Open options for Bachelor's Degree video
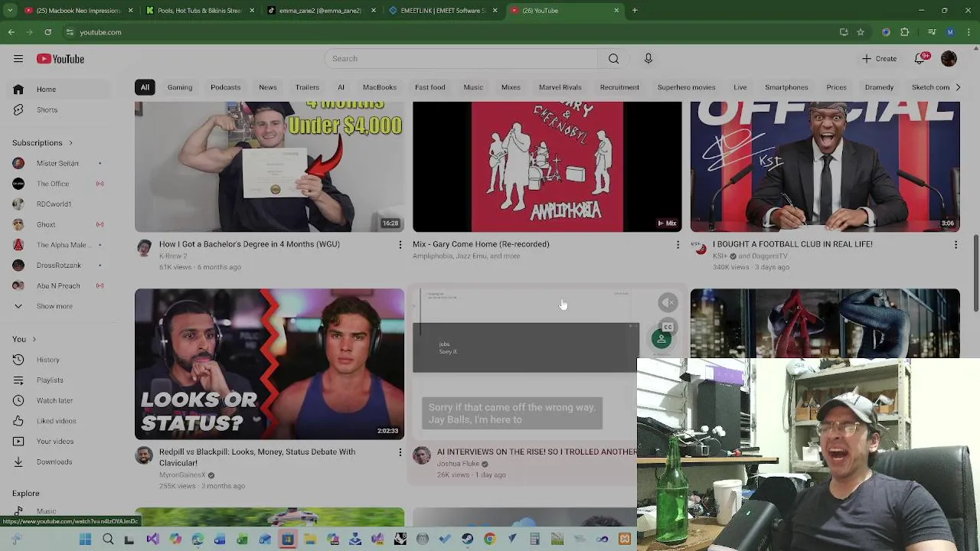 (x=400, y=245)
